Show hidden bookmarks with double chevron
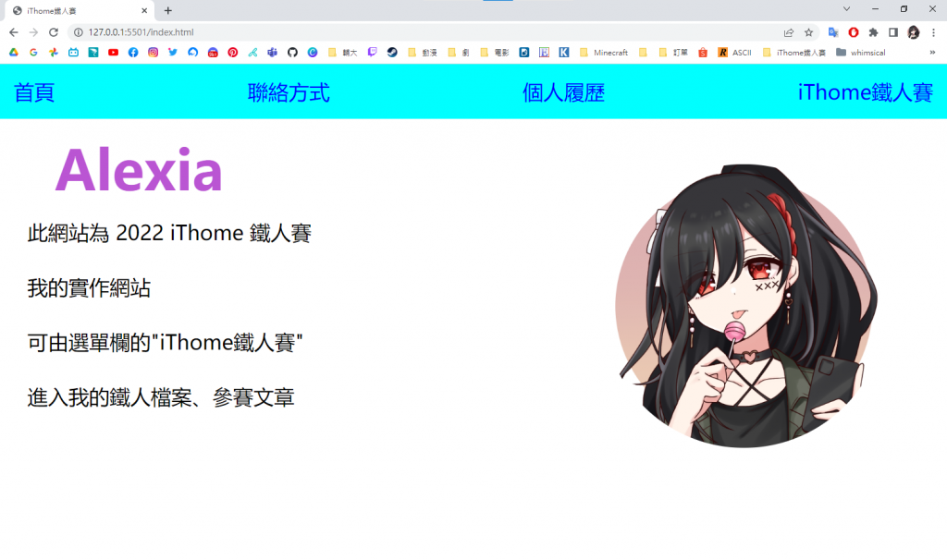 (932, 53)
